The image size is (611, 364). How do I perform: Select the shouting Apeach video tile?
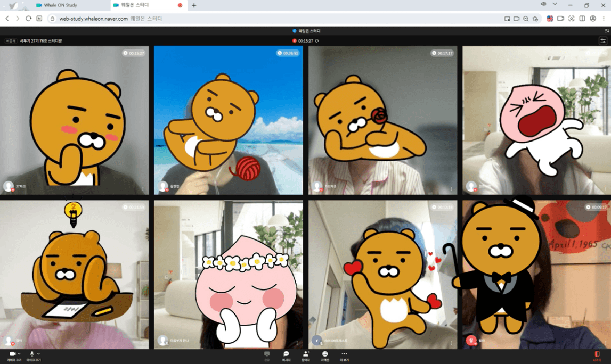point(536,120)
